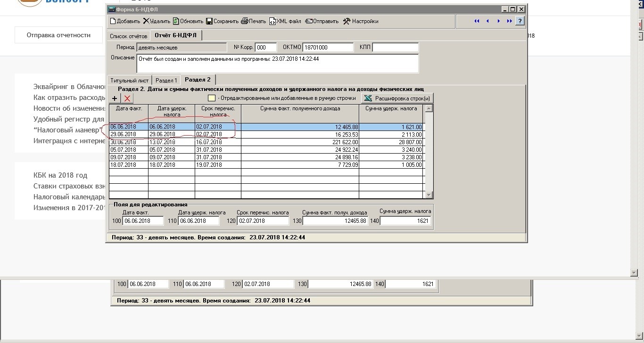Add a new row with plus button
644x343 pixels.
[115, 98]
